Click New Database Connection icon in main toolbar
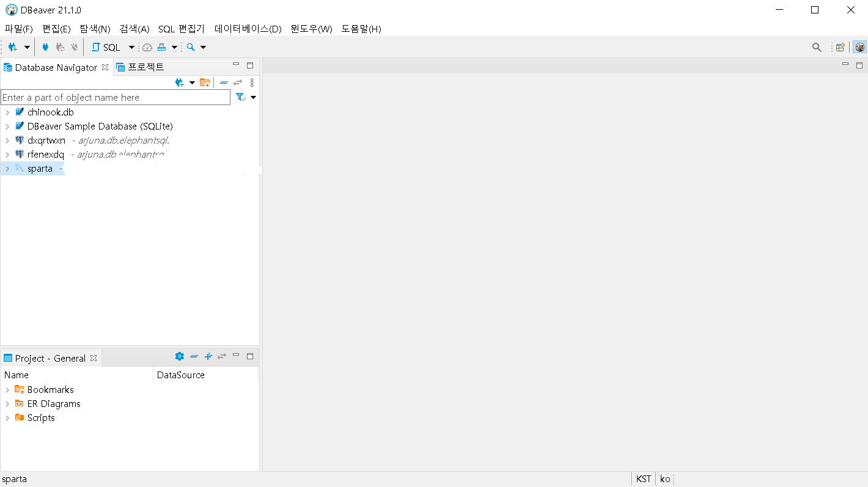 [12, 47]
